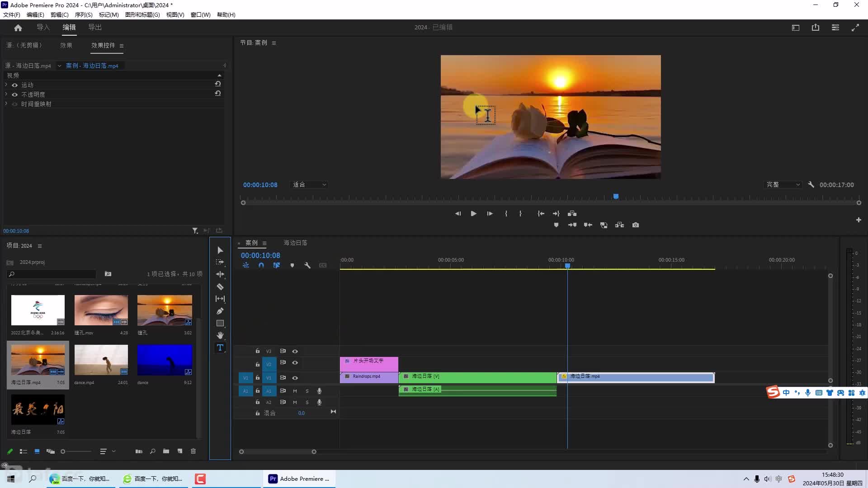Click program monitor playhead marker
The width and height of the screenshot is (868, 488).
[616, 197]
